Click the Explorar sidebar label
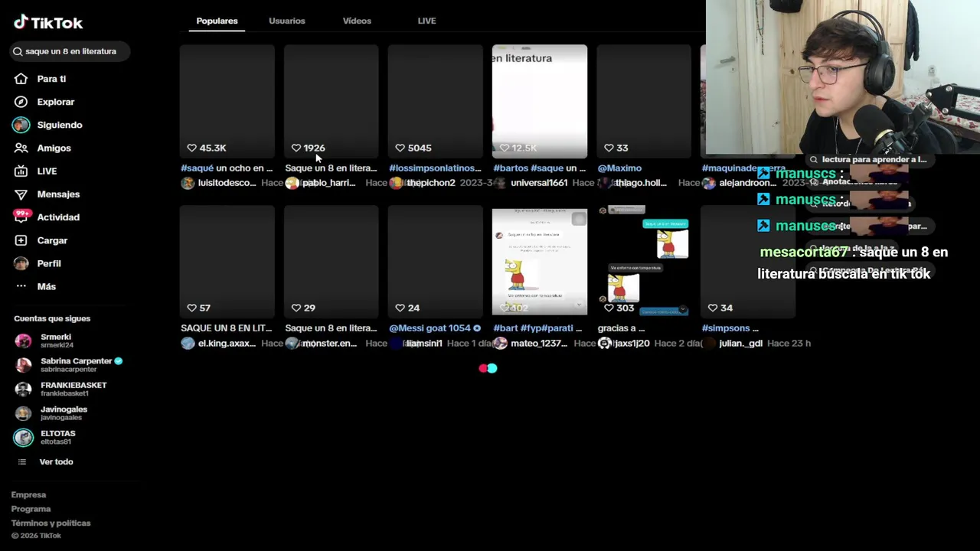Screen dimensions: 980x551 [56, 102]
